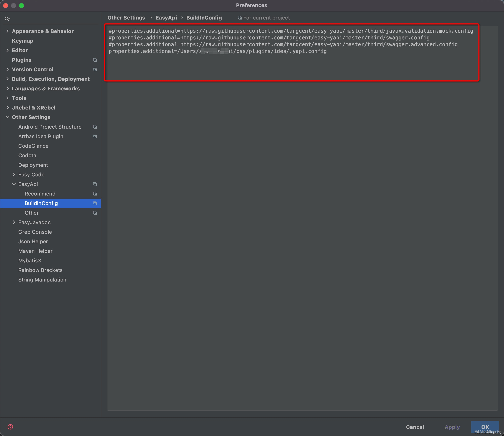The image size is (504, 436).
Task: Click project-level icon beside Plugins
Action: pyautogui.click(x=95, y=60)
